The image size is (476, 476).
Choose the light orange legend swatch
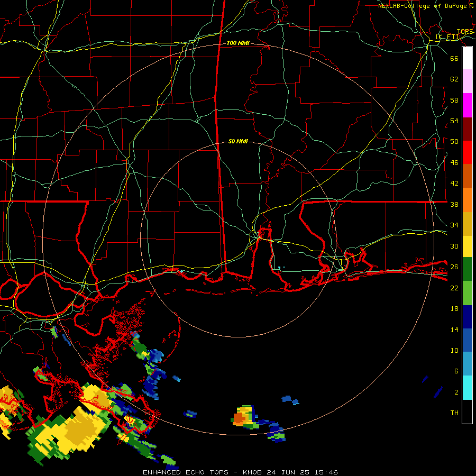coord(467,200)
